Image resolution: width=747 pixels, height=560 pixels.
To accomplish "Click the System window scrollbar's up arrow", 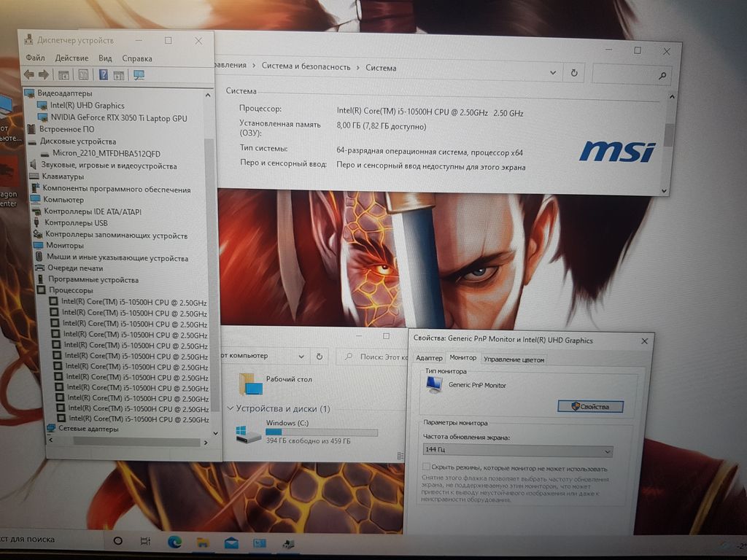I will click(672, 97).
